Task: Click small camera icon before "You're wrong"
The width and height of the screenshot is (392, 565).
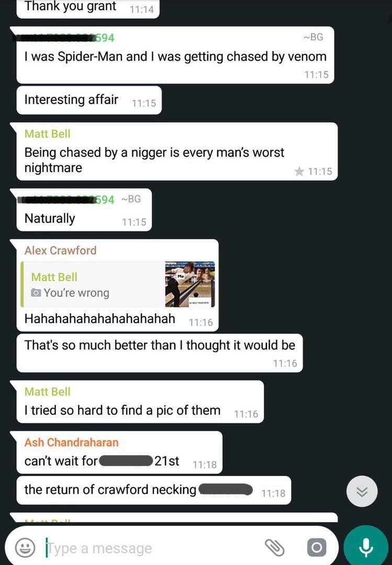Action: point(36,292)
